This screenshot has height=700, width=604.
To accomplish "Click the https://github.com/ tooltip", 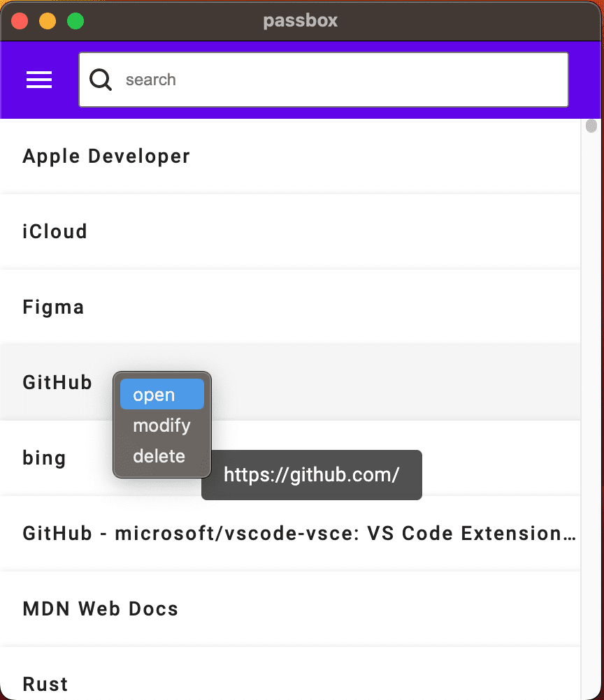I will pos(311,475).
